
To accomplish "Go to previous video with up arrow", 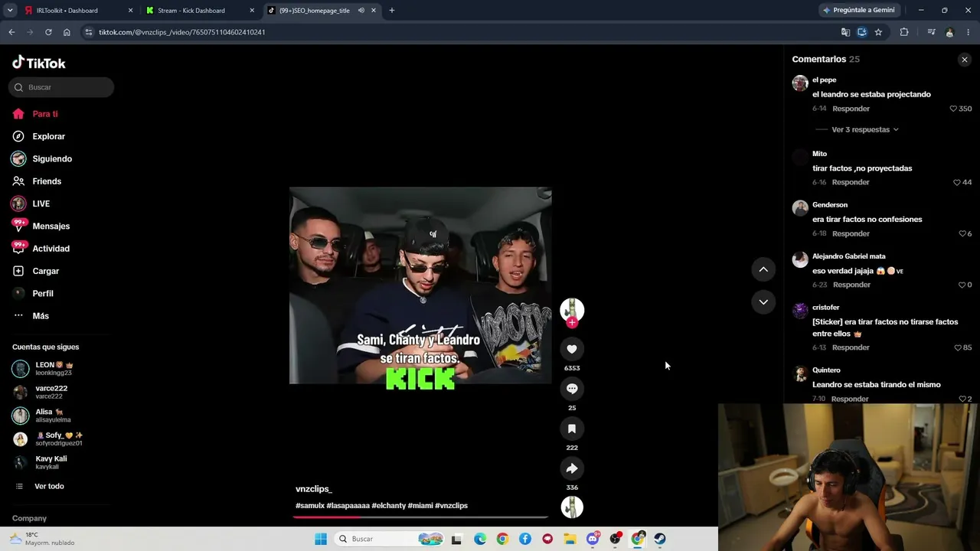I will click(763, 269).
